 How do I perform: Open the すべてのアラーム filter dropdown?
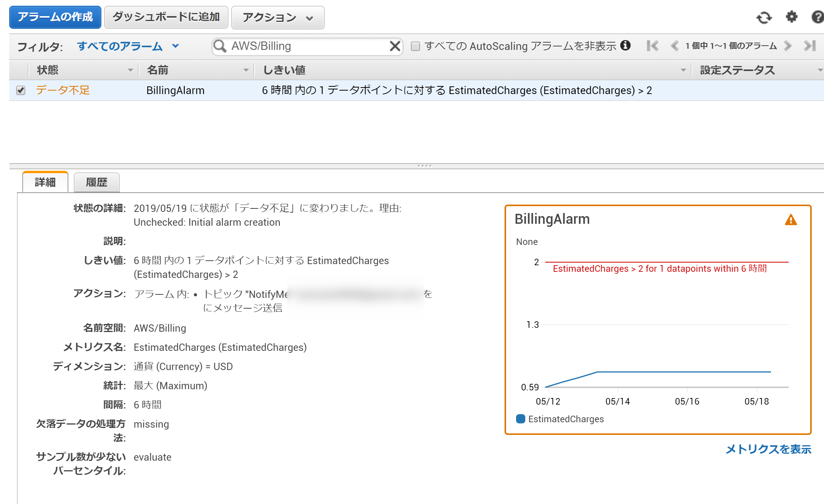[128, 46]
